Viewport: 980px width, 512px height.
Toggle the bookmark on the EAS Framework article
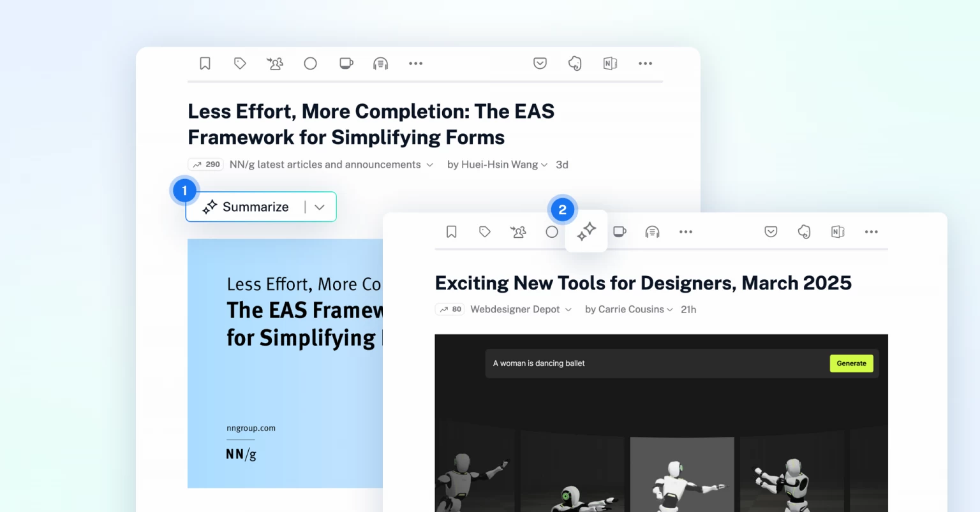205,63
